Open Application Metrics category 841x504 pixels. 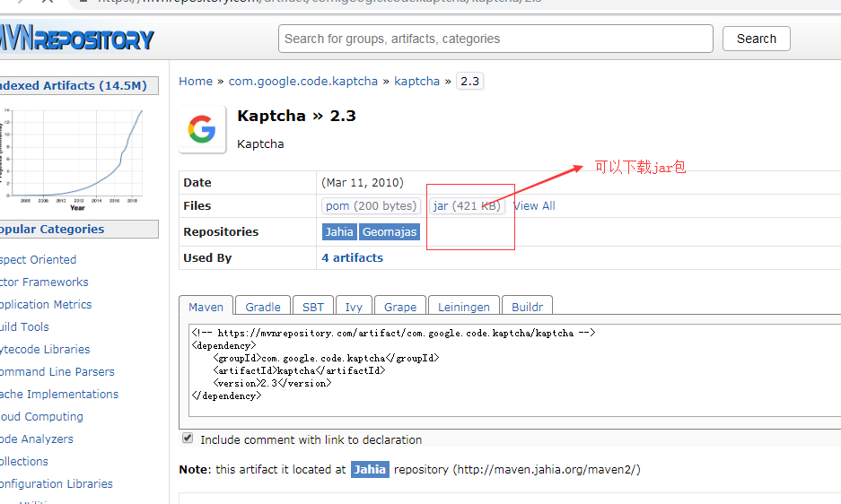tap(46, 305)
